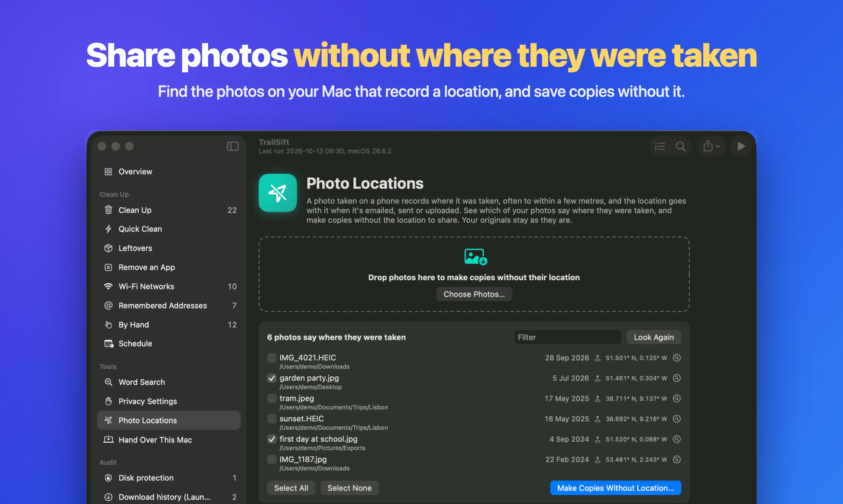Reveal sunset.HEIC with its magnifier icon

(x=677, y=419)
